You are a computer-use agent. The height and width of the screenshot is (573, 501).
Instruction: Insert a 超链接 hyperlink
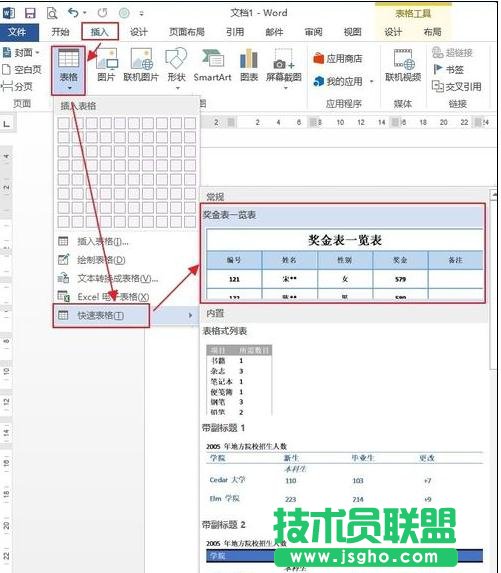click(x=452, y=53)
